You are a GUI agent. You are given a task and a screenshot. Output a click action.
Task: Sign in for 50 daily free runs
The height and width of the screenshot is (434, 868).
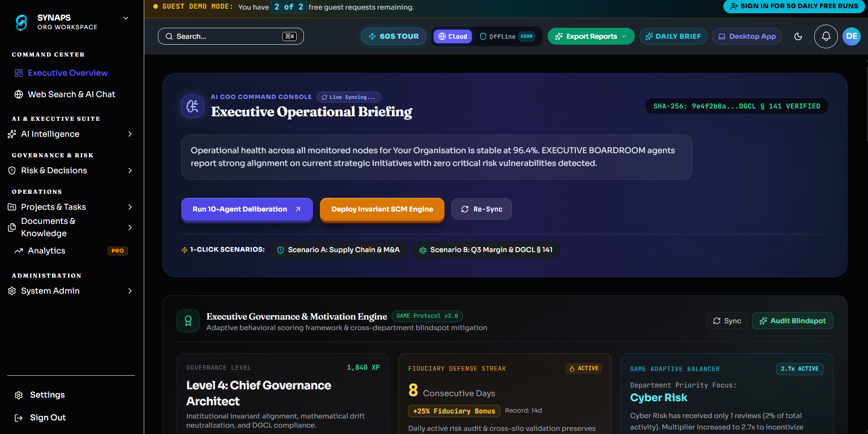[x=794, y=6]
